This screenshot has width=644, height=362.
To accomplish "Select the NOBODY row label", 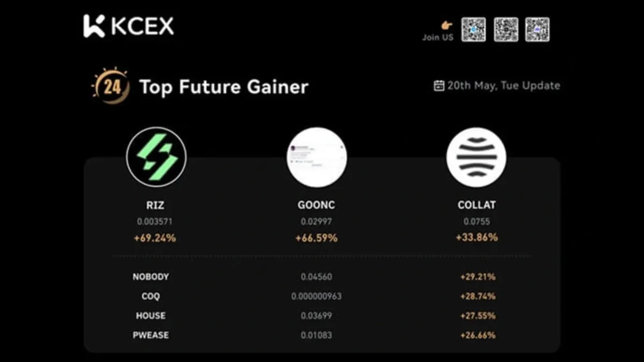I will click(x=151, y=277).
